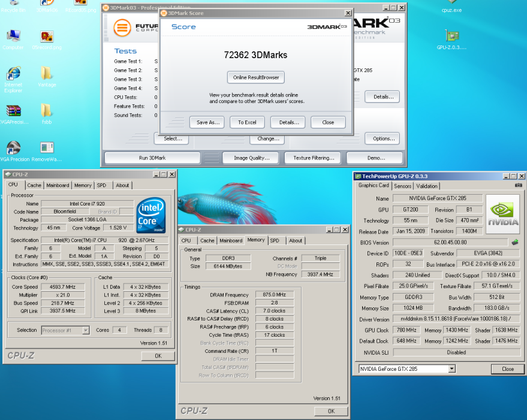Viewport: 527px width, 420px height.
Task: Click the Bandwidth 183.0 GB/s value
Action: [x=497, y=308]
